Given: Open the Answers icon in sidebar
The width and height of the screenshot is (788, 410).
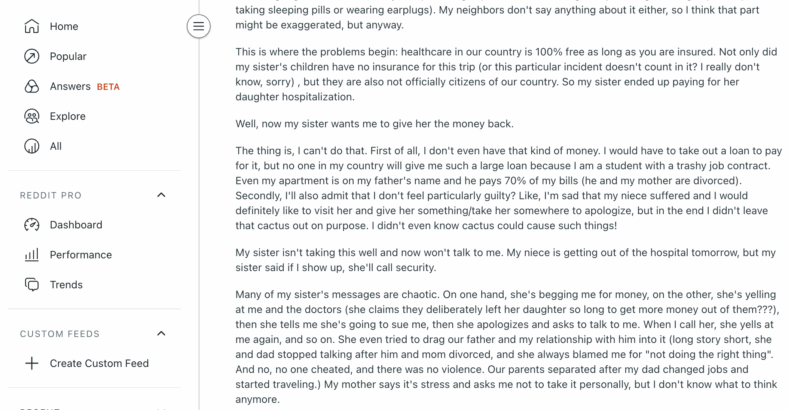Looking at the screenshot, I should click(x=32, y=86).
